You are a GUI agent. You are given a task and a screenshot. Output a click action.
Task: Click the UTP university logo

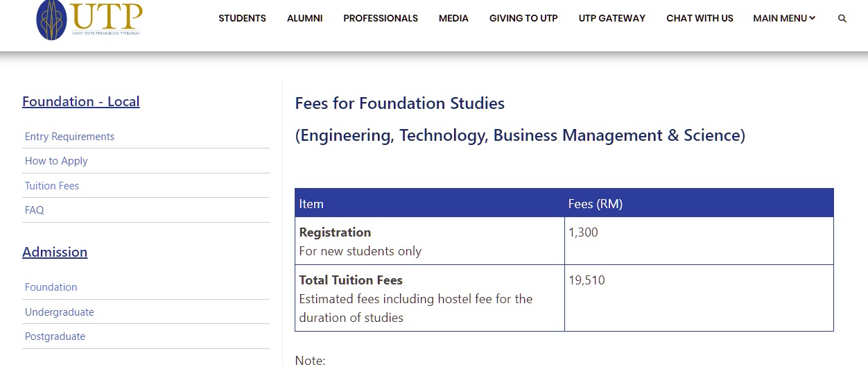point(89,19)
